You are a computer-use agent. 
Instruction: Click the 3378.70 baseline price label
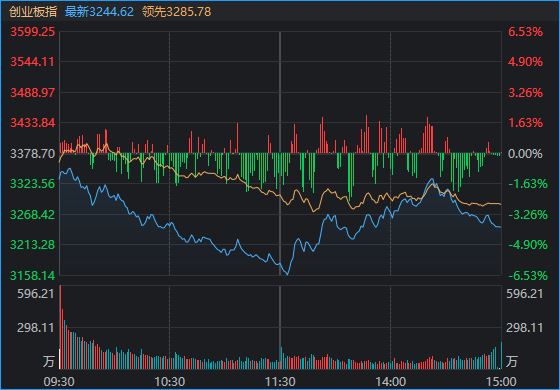click(x=32, y=154)
